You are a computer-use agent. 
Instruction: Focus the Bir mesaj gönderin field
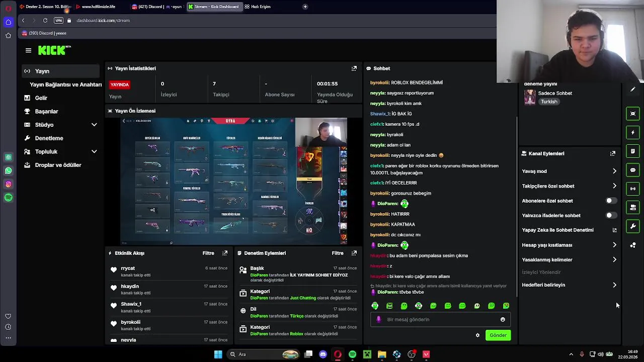[440, 319]
